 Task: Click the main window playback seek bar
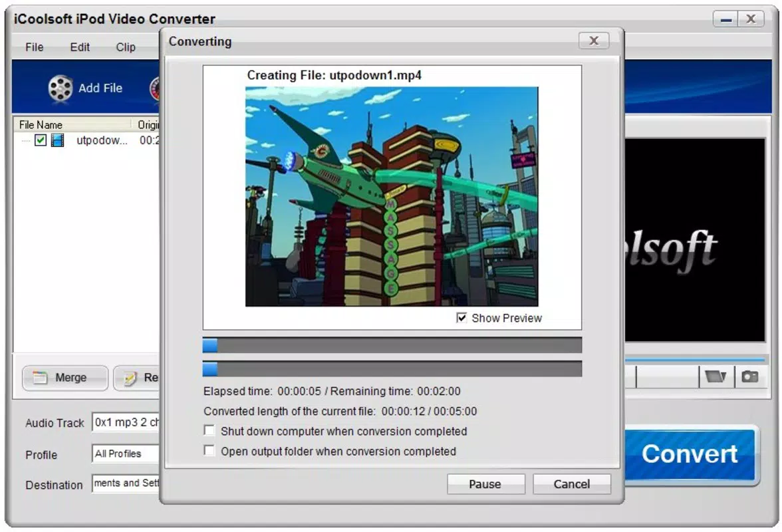[695, 359]
